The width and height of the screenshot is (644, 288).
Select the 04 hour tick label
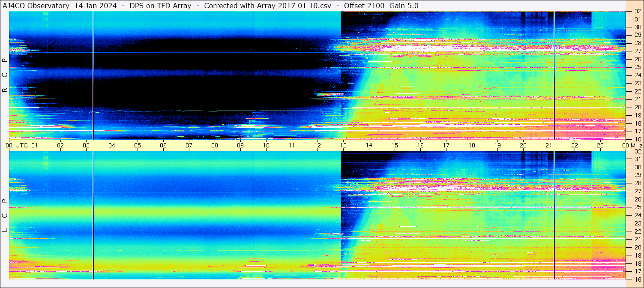(112, 145)
